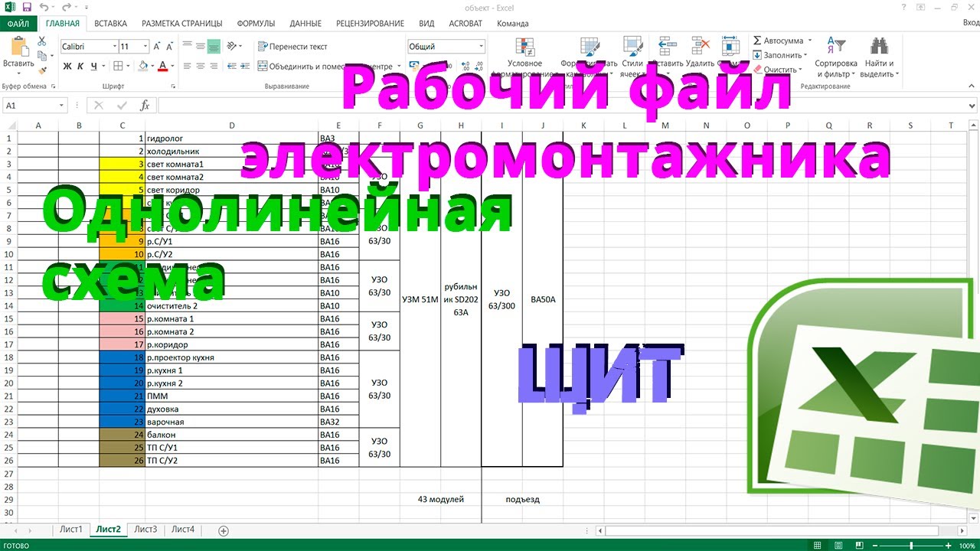Screen dimensions: 980x551
Task: Click the Format Painter brush icon
Action: click(x=43, y=70)
